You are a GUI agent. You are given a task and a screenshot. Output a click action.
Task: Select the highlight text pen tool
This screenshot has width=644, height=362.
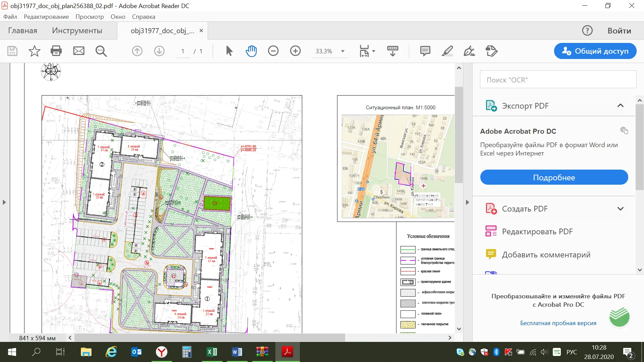point(447,51)
